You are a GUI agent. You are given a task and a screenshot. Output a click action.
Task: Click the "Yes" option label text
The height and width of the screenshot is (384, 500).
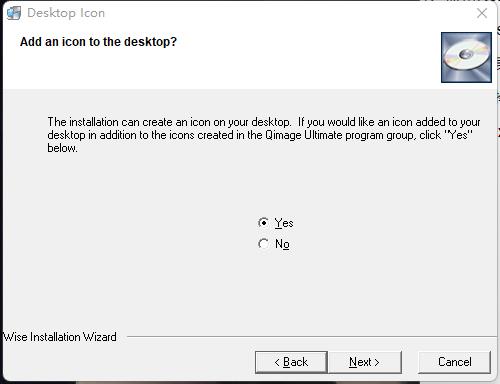point(284,223)
